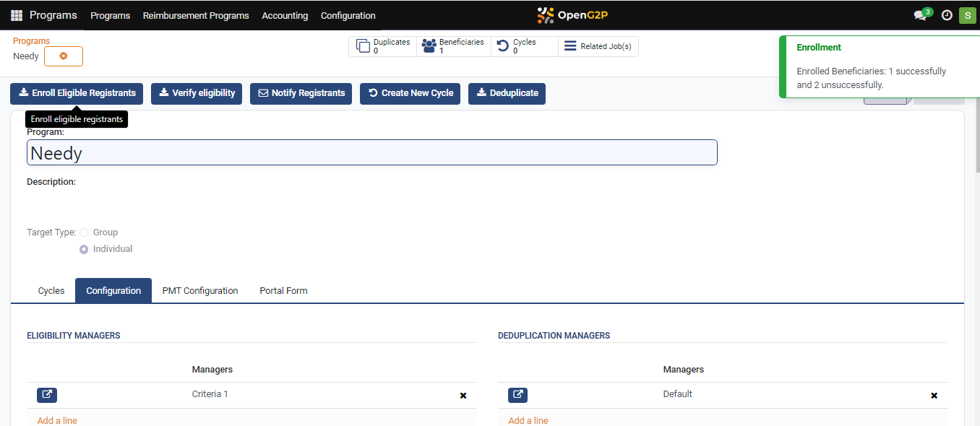Switch to the Cycles tab

point(51,291)
